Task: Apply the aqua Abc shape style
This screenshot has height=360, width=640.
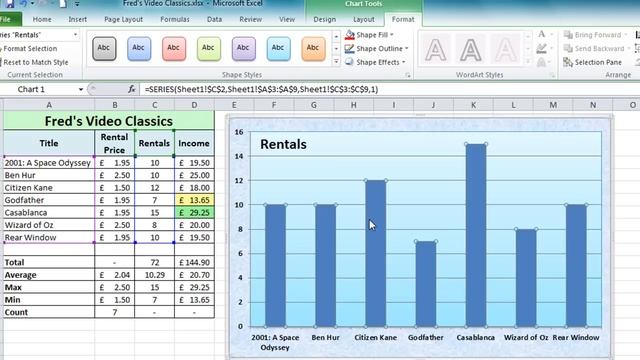Action: tap(278, 48)
